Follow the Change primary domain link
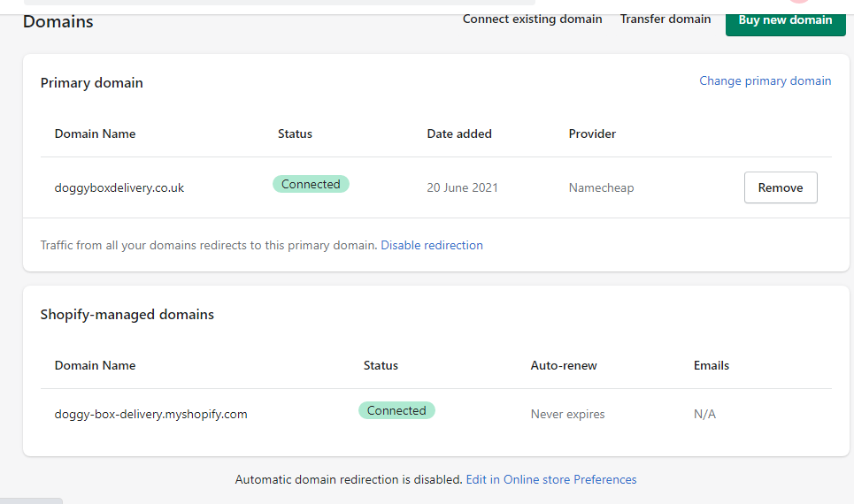This screenshot has height=504, width=854. click(765, 80)
